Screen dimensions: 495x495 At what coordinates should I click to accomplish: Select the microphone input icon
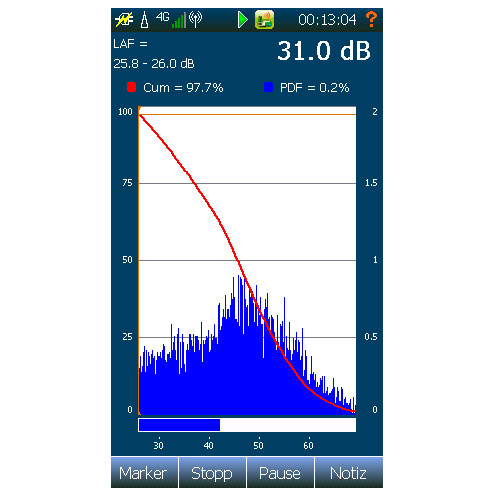[x=144, y=20]
